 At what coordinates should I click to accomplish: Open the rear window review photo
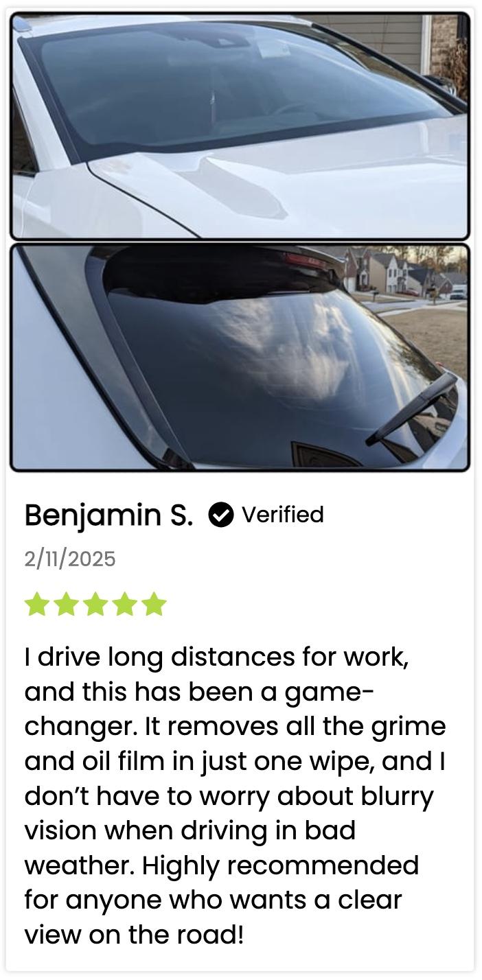[x=240, y=357]
